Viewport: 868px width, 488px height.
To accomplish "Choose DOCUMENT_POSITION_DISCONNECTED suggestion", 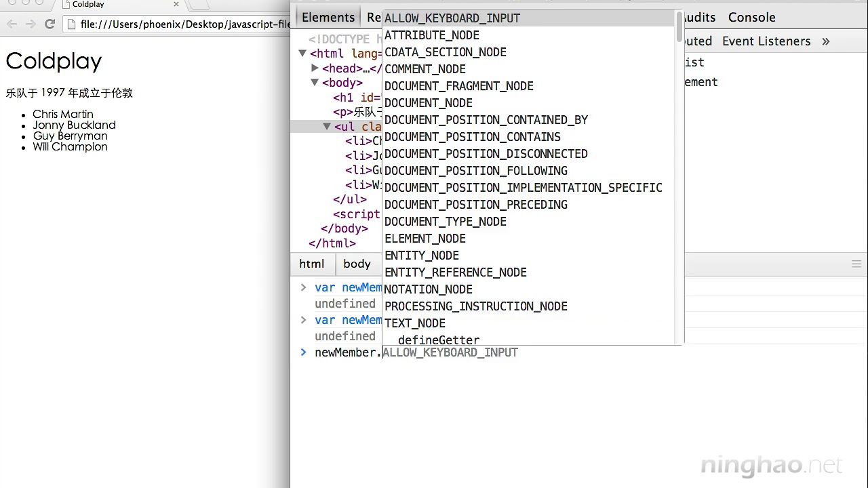I will pos(529,154).
